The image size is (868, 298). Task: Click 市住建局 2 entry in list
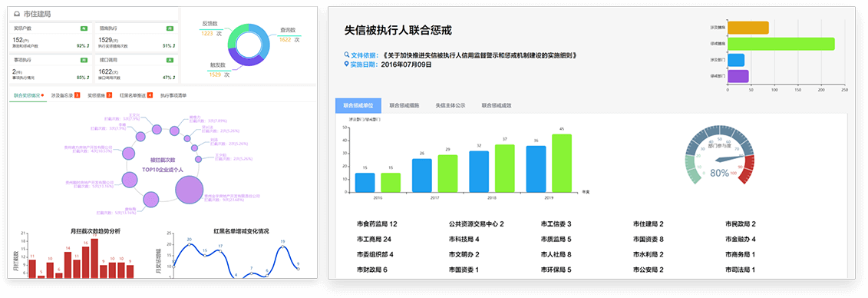point(649,224)
